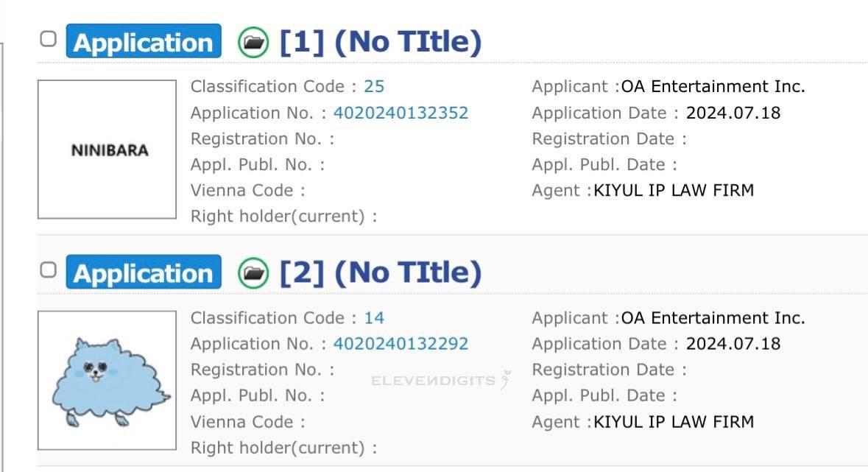
Task: View the NINIBARA trademark thumbnail
Action: (x=107, y=149)
